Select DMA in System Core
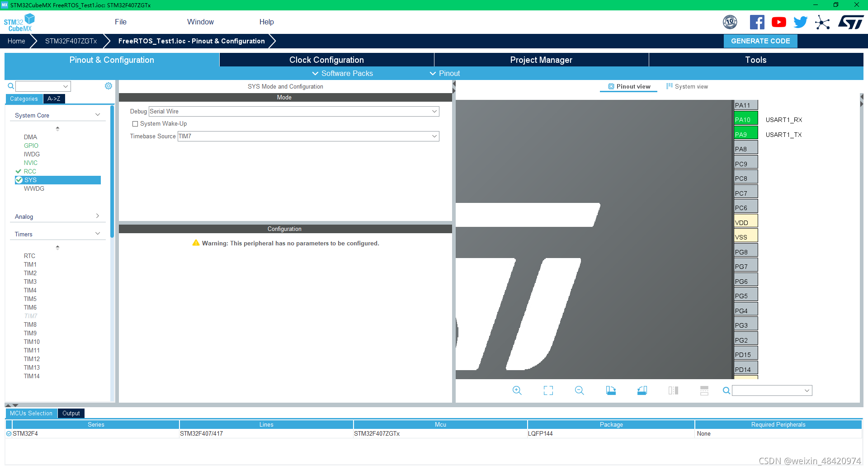868x470 pixels. click(x=30, y=137)
